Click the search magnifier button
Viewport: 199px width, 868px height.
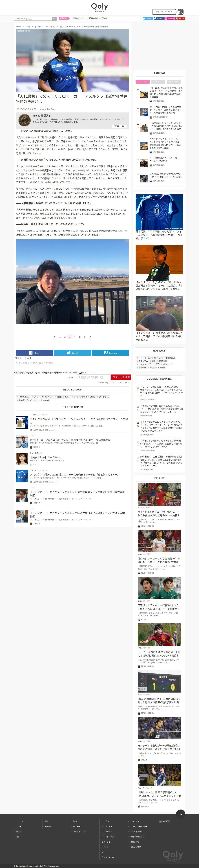(54, 18)
